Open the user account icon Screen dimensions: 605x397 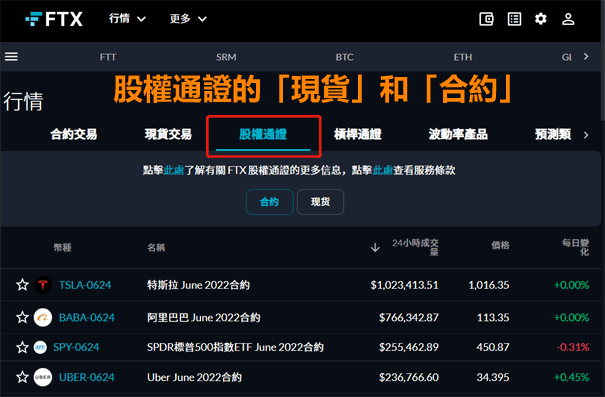pyautogui.click(x=568, y=19)
